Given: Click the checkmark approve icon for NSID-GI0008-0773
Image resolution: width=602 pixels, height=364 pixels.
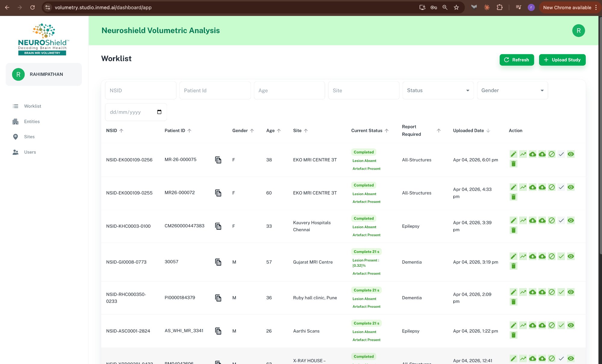Looking at the screenshot, I should point(561,256).
